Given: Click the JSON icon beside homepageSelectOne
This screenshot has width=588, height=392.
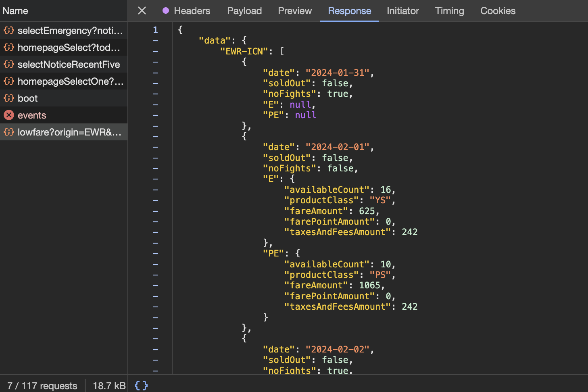Looking at the screenshot, I should click(9, 81).
